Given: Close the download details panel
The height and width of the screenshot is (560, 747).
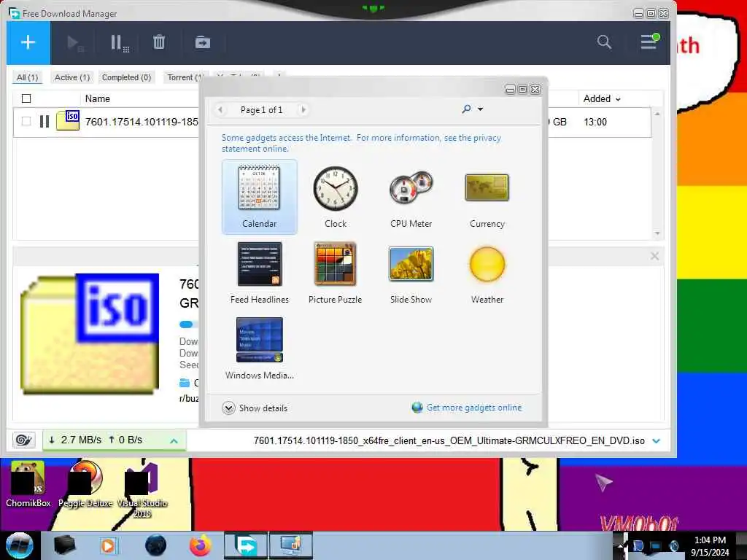Looking at the screenshot, I should pos(654,256).
